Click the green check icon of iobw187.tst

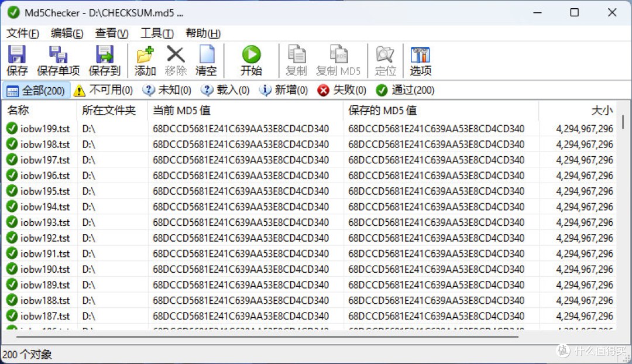[x=12, y=315]
